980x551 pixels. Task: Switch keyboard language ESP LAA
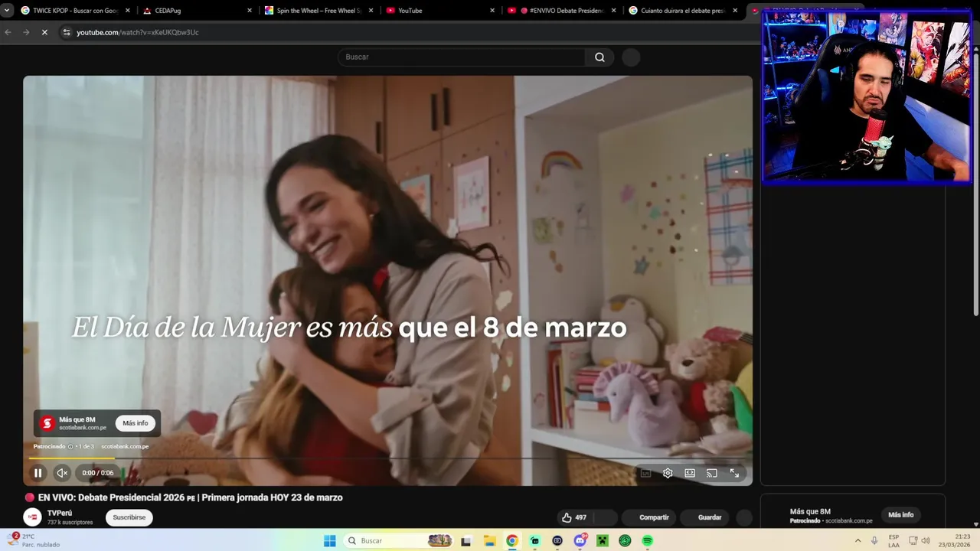point(893,540)
